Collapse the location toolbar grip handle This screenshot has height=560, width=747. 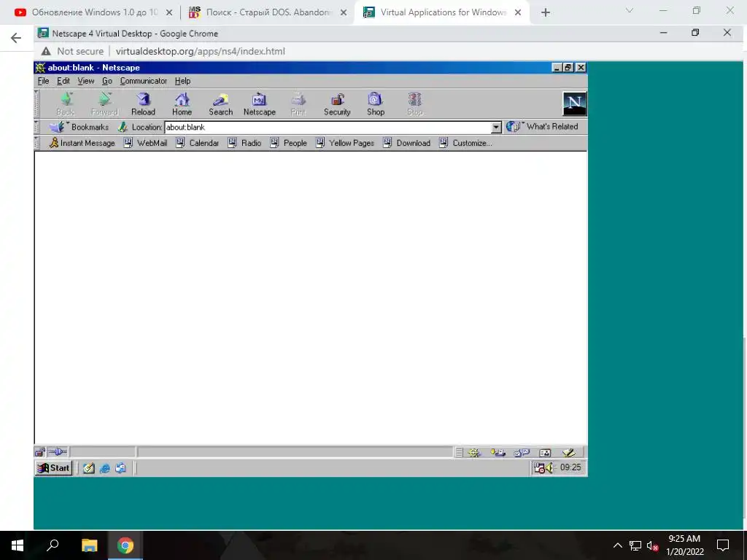coord(36,127)
